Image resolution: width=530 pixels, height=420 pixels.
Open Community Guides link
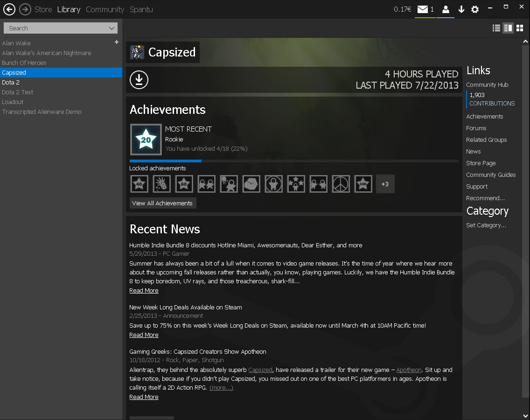click(491, 175)
